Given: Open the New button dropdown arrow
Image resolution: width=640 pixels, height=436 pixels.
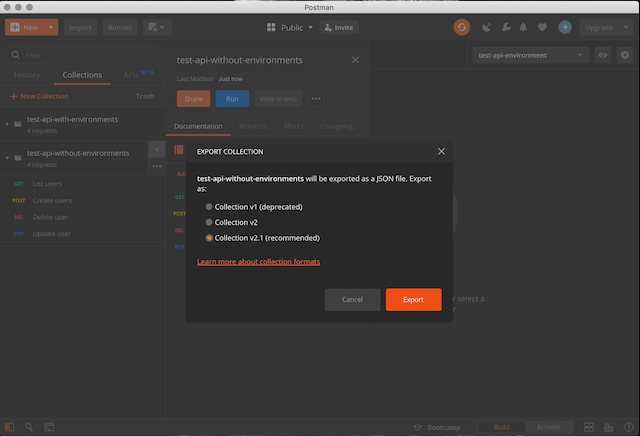Looking at the screenshot, I should (x=51, y=27).
